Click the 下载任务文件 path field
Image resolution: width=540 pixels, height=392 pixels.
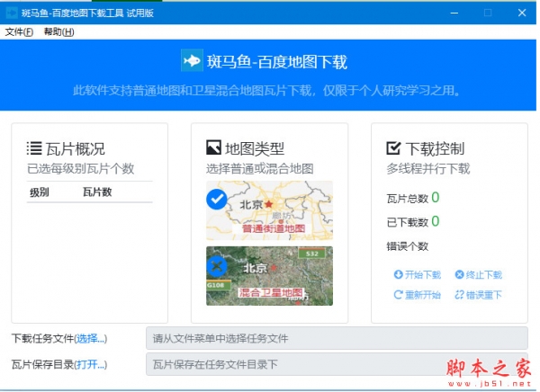[337, 338]
